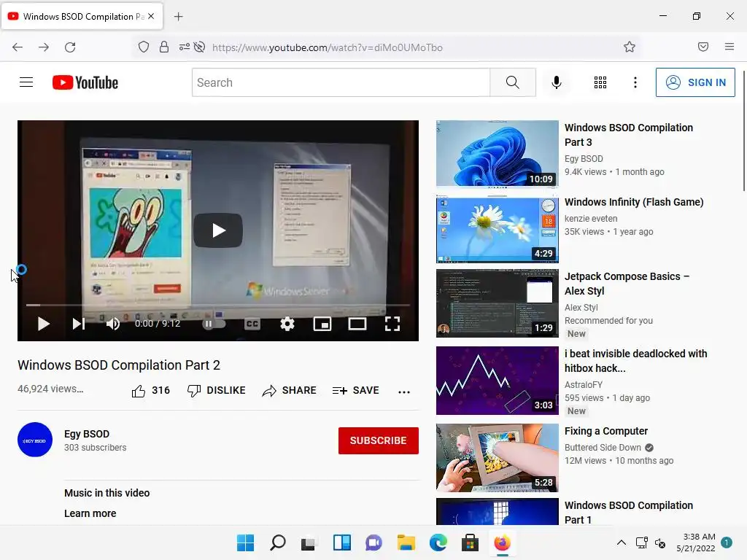Click SAVE to playlist
The width and height of the screenshot is (747, 560).
tap(356, 391)
